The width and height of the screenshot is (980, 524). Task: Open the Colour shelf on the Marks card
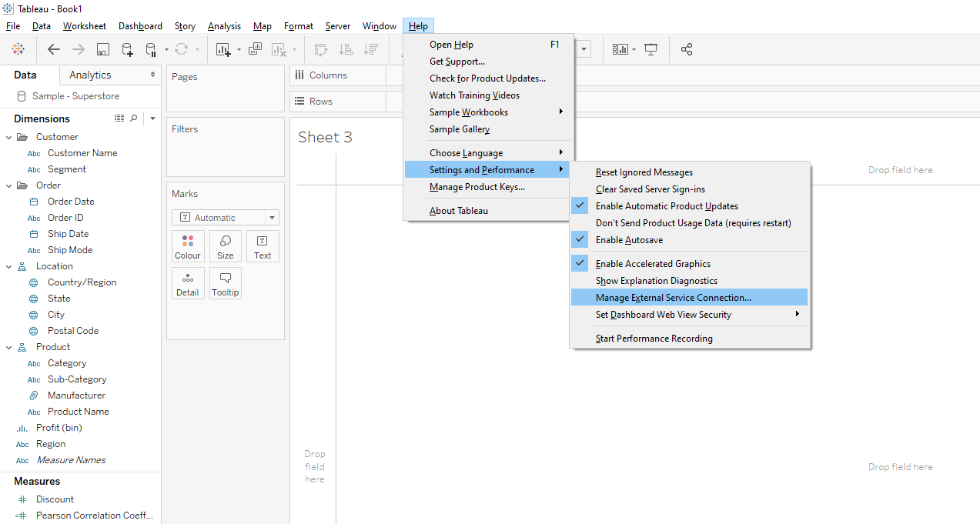coord(188,246)
